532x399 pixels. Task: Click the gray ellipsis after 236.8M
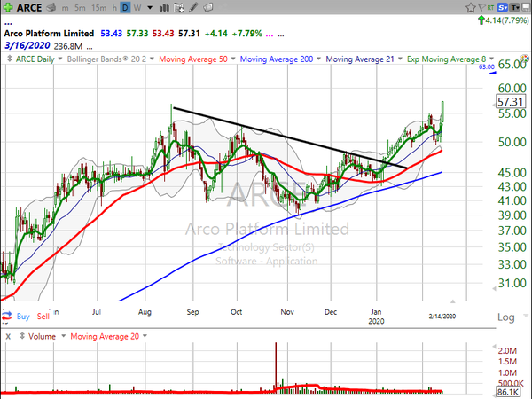pyautogui.click(x=90, y=48)
